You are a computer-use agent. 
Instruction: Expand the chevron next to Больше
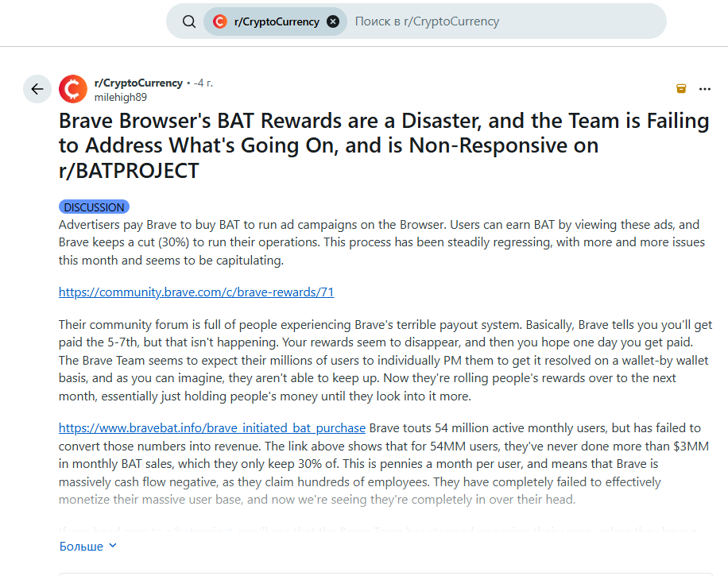tap(112, 546)
